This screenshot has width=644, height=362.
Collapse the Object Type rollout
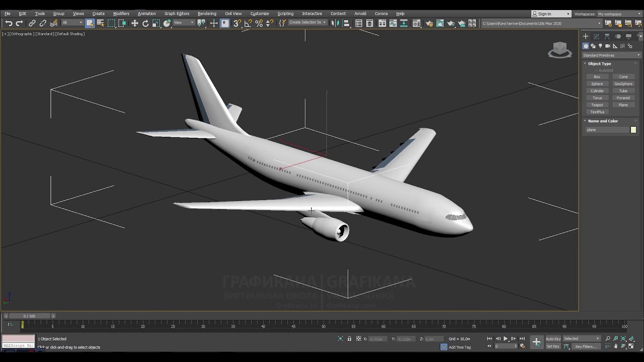click(x=599, y=64)
